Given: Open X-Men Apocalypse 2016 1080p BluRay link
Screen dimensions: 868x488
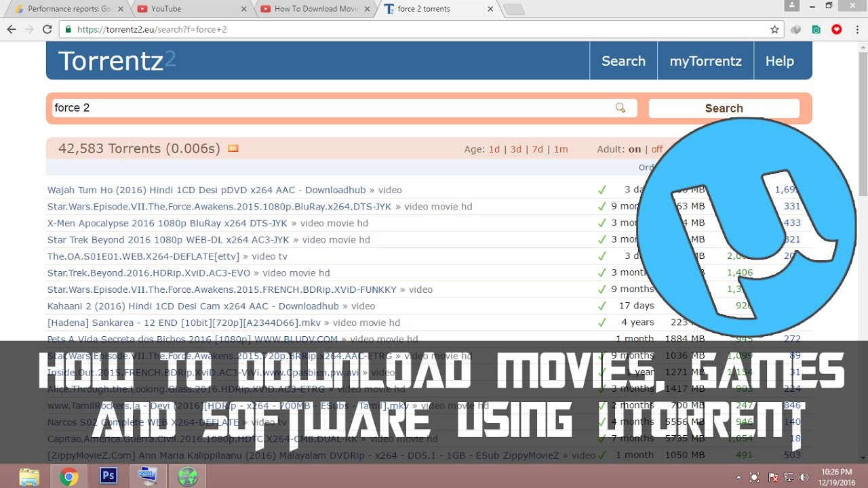Looking at the screenshot, I should [167, 223].
